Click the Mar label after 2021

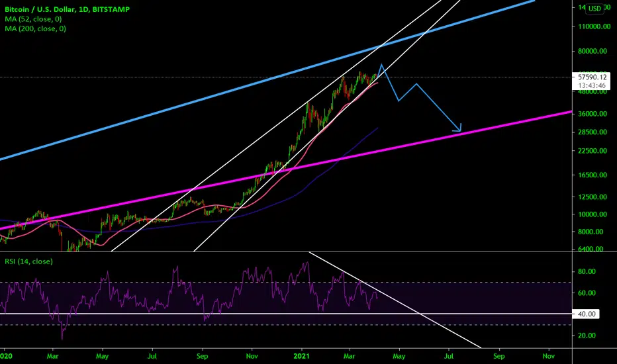(349, 356)
